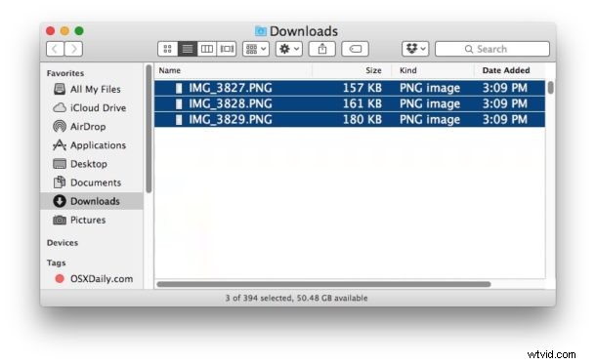Click the Downloads sidebar icon
This screenshot has height=364, width=596.
coord(60,201)
